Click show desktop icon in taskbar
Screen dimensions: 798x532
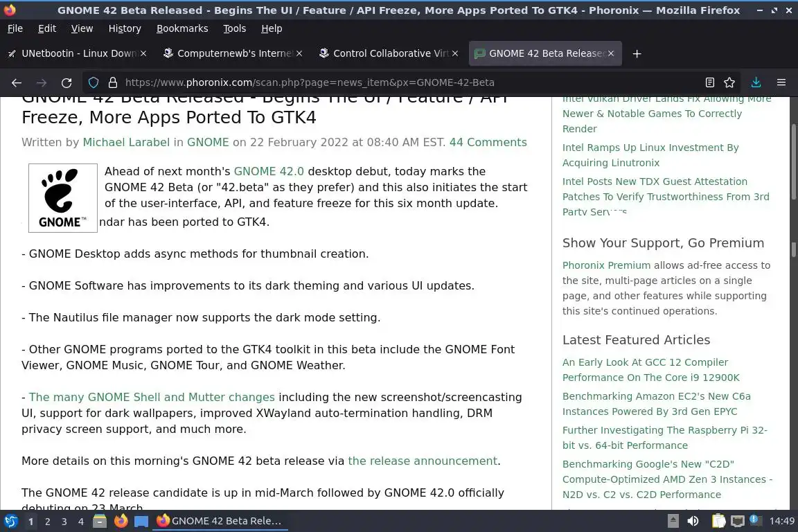(141, 522)
